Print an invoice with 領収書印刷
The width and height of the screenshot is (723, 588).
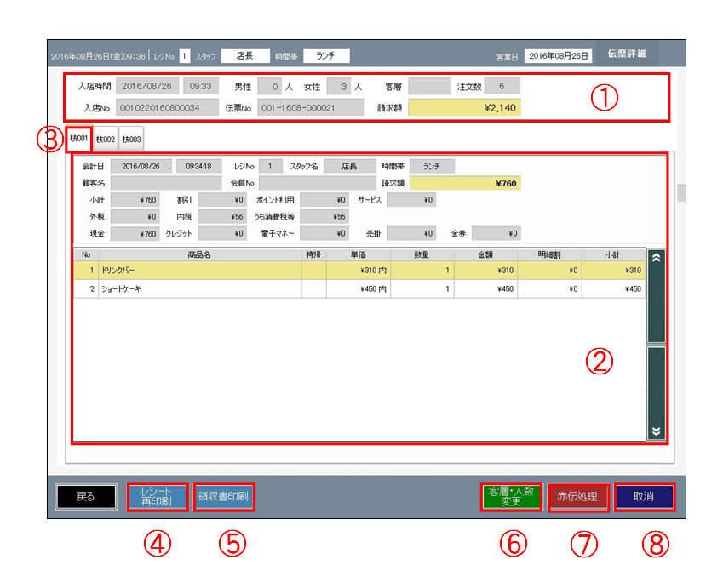[x=224, y=497]
